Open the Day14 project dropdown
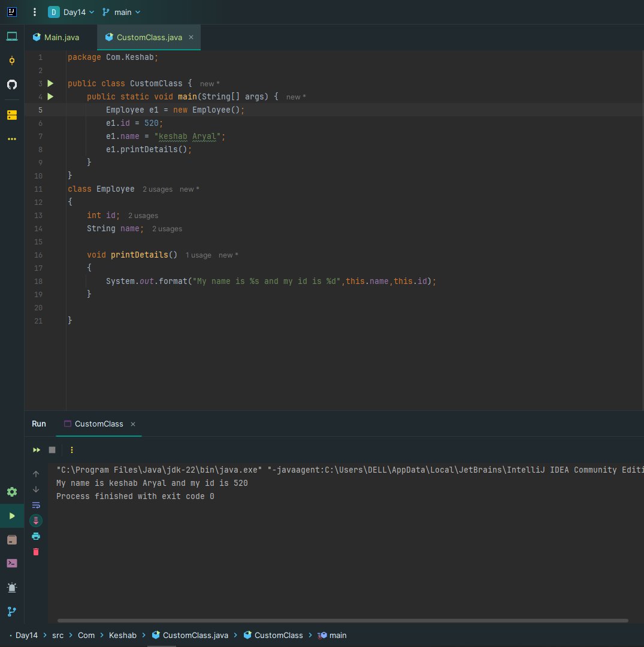644x647 pixels. click(x=71, y=12)
